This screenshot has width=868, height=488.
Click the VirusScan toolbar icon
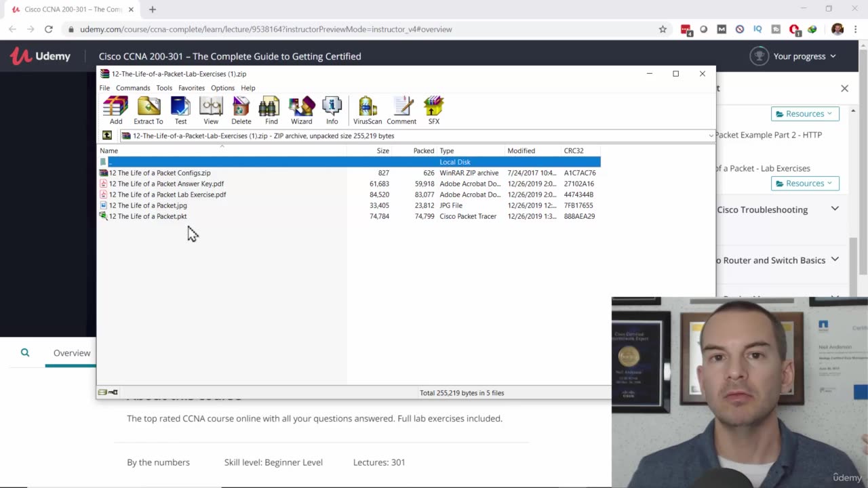coord(368,110)
